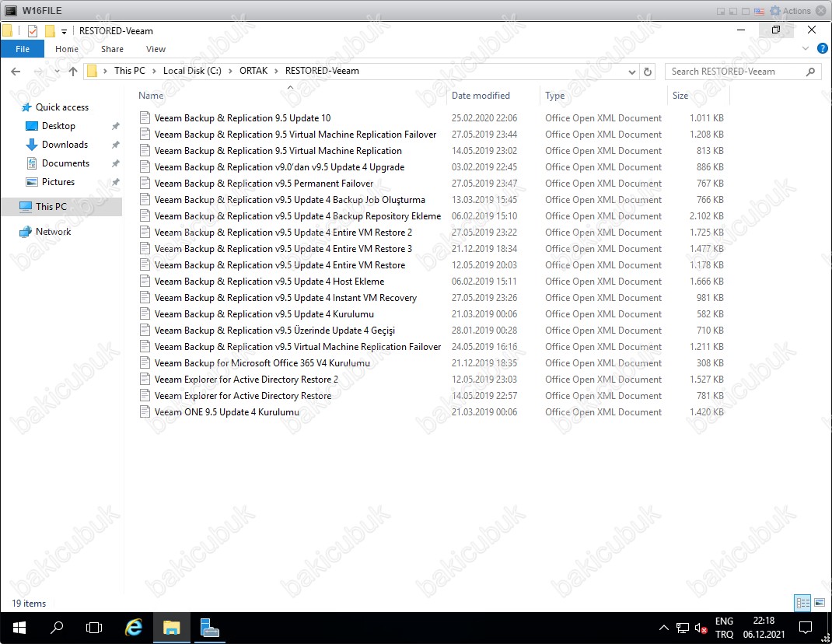Image resolution: width=832 pixels, height=644 pixels.
Task: Launch Internet Explorer from taskbar
Action: pos(133,628)
